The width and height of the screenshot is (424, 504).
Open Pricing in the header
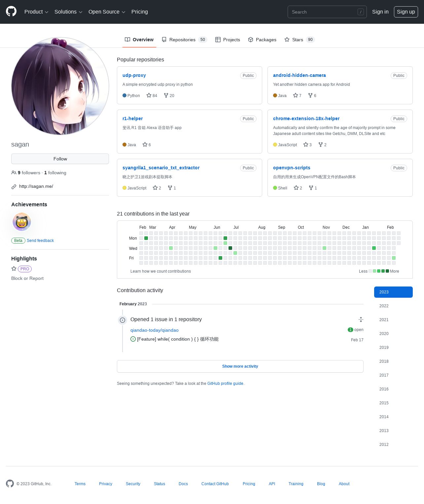point(140,12)
